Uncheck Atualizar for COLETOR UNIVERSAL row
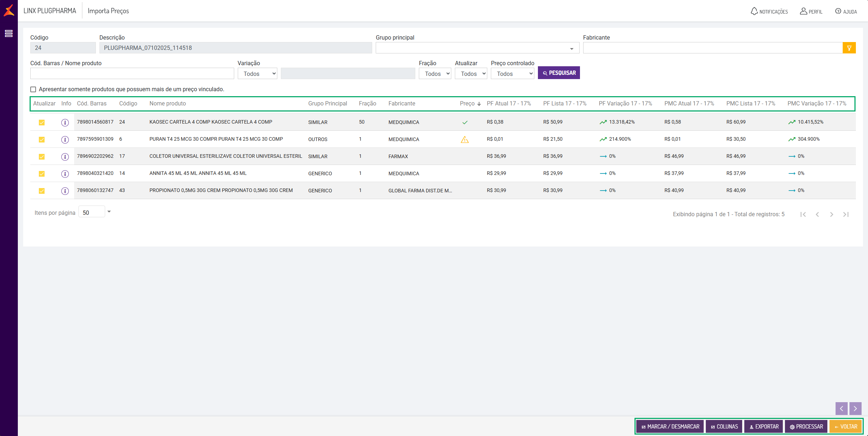The image size is (868, 436). [x=42, y=157]
